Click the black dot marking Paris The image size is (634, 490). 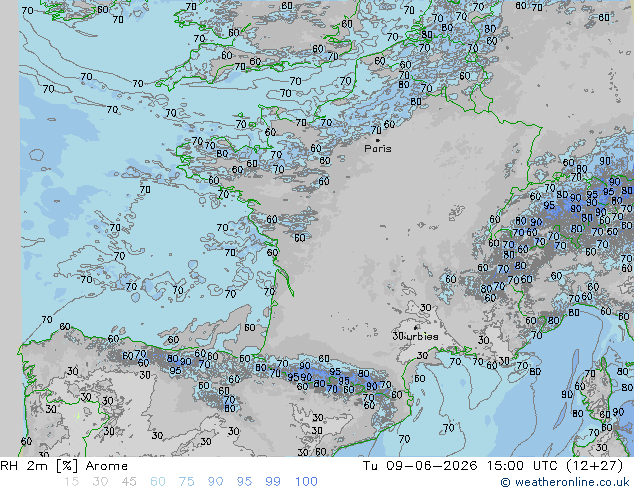(378, 140)
